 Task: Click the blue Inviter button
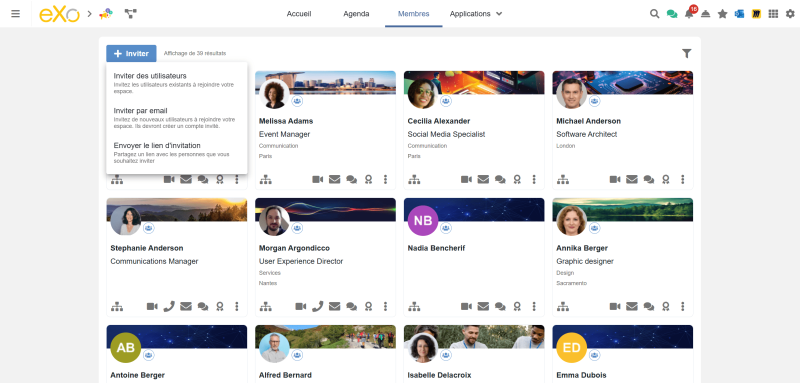pos(131,54)
